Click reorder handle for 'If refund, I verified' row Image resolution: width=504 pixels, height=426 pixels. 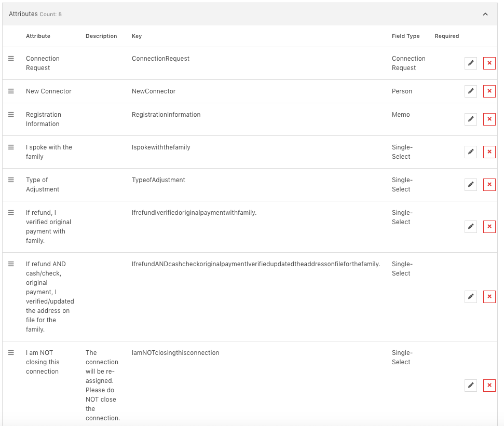(x=11, y=213)
